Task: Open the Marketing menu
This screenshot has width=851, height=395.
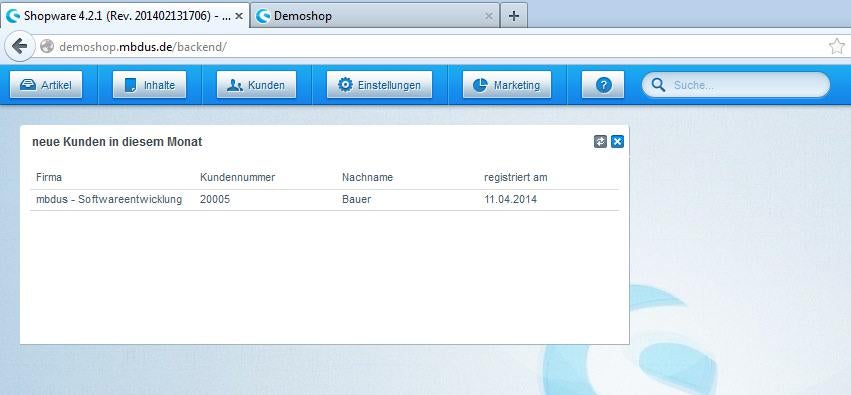Action: 506,85
